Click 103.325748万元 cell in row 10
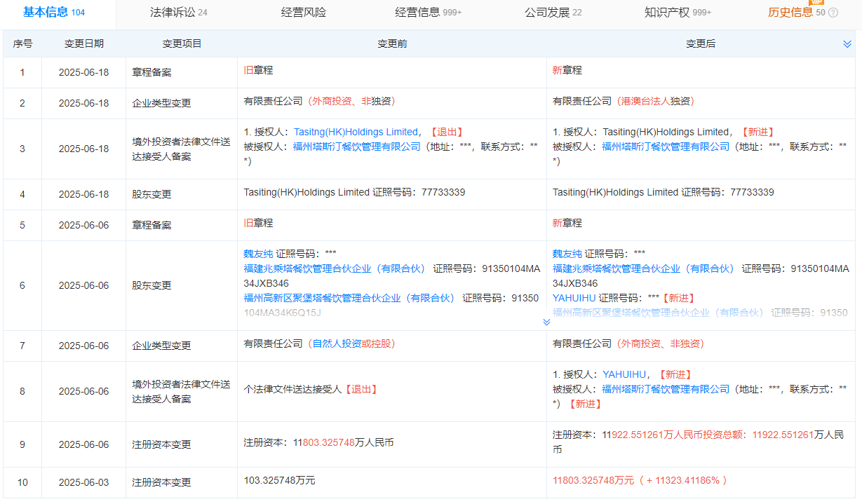Screen dimensions: 862x504 click(x=279, y=480)
